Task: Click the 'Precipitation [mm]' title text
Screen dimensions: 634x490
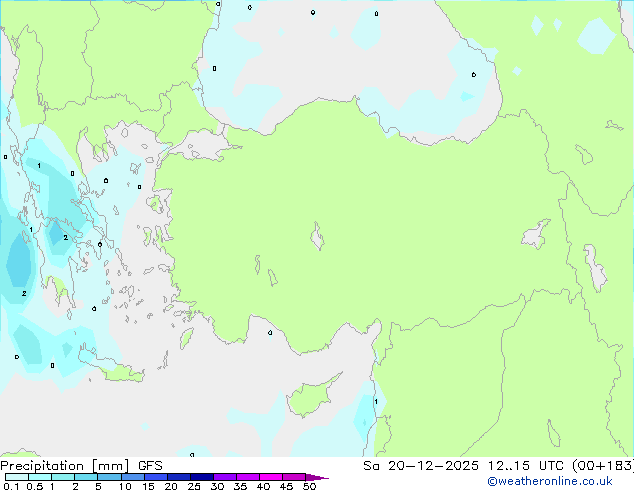Action: [65, 466]
